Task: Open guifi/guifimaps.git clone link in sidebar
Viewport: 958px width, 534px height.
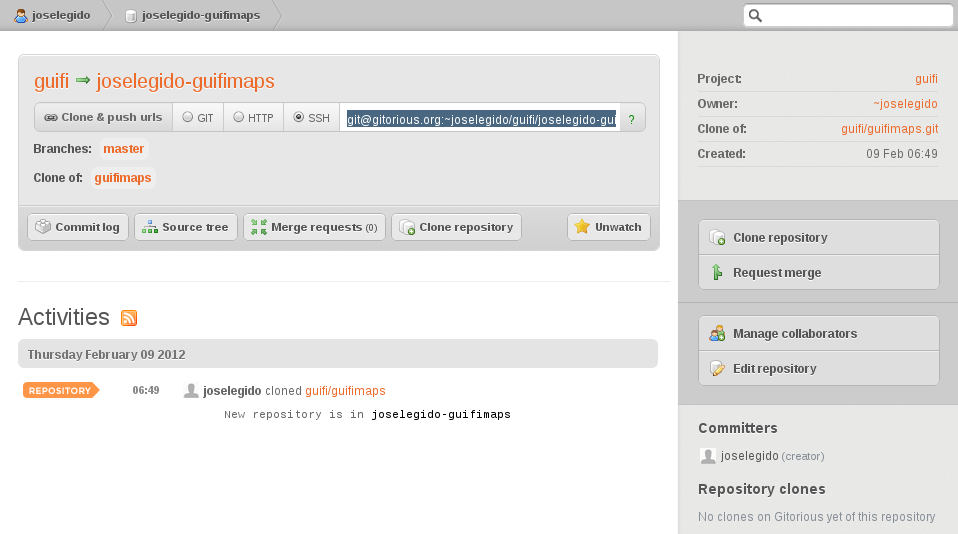Action: pyautogui.click(x=889, y=129)
